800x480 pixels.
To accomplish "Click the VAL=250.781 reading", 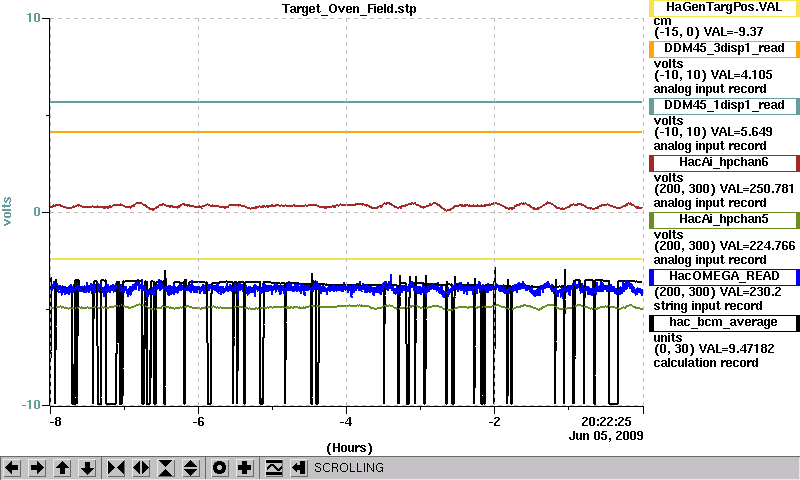I will click(x=757, y=189).
